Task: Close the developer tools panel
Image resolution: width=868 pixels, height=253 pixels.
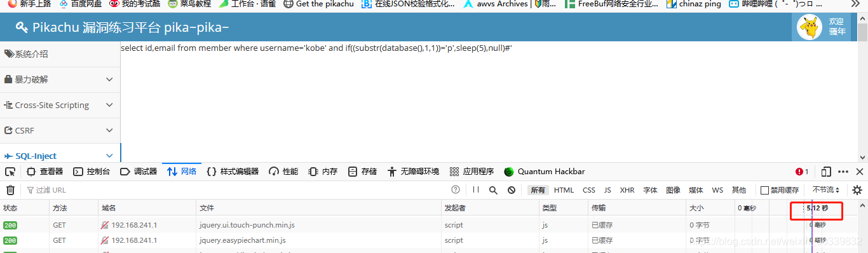Action: 859,172
